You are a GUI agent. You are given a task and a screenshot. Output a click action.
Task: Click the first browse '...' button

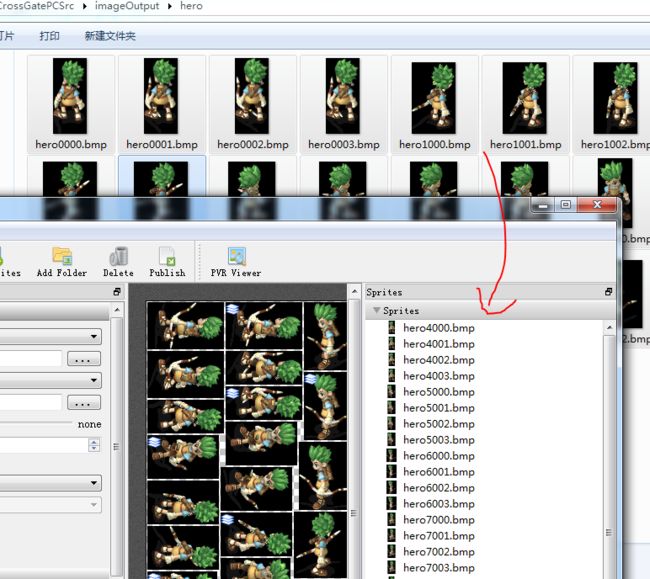point(84,359)
